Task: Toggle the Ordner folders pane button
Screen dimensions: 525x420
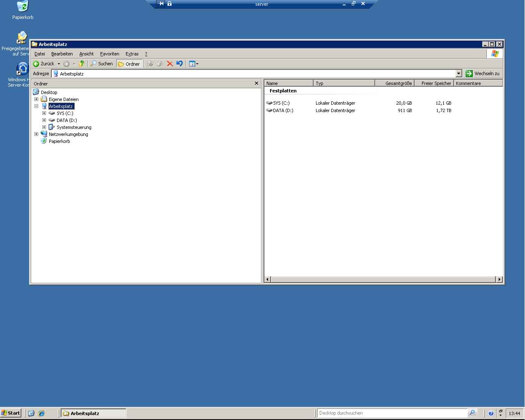Action: click(129, 64)
